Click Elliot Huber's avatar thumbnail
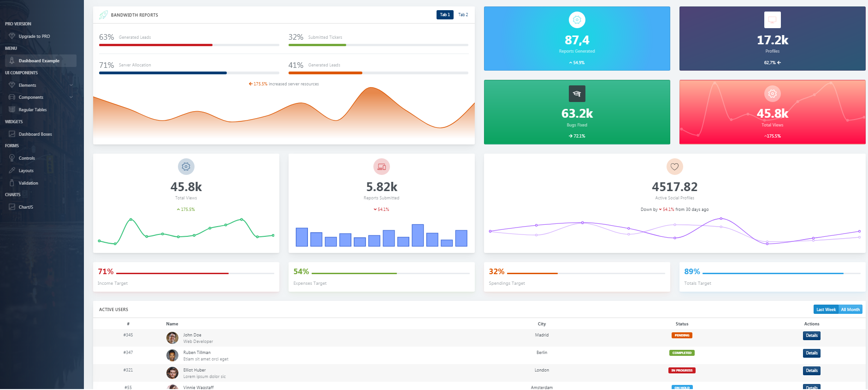The image size is (868, 390). (x=172, y=373)
